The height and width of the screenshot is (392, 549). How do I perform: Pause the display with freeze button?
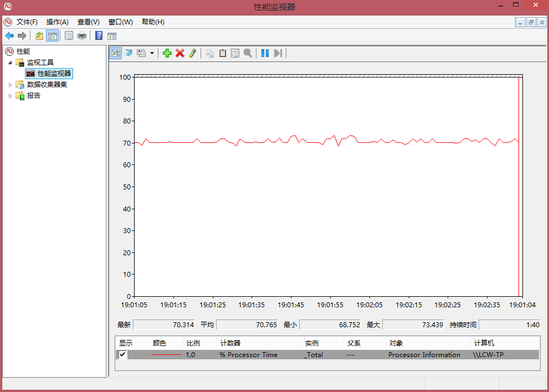click(x=265, y=53)
